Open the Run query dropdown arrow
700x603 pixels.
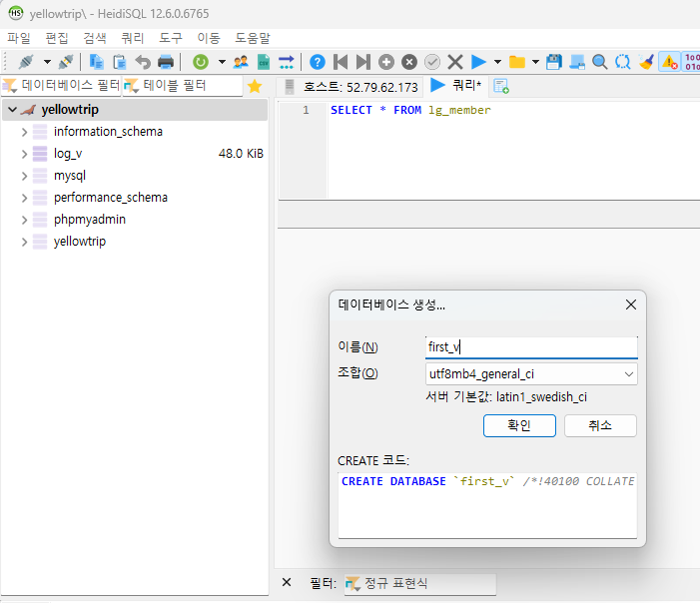[497, 62]
